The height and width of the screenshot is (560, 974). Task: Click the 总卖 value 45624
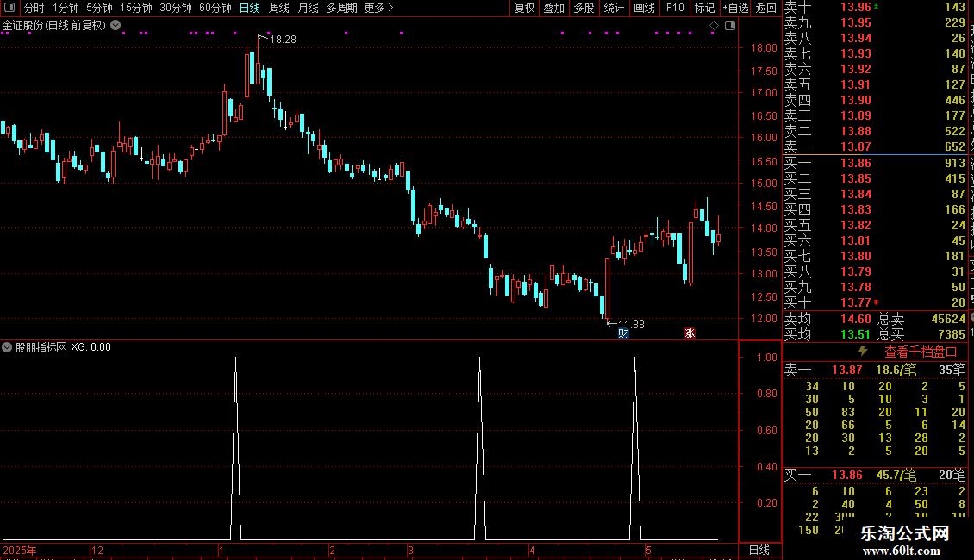(x=948, y=319)
